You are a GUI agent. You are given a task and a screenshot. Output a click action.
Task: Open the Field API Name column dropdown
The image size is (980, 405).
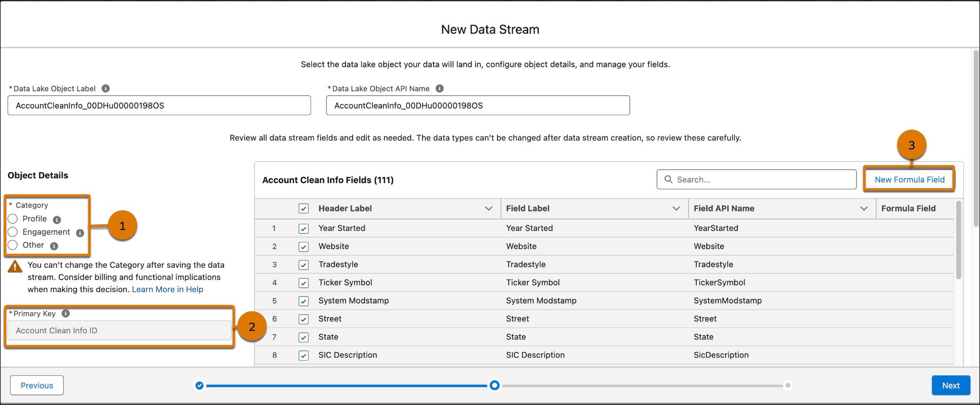click(x=864, y=208)
